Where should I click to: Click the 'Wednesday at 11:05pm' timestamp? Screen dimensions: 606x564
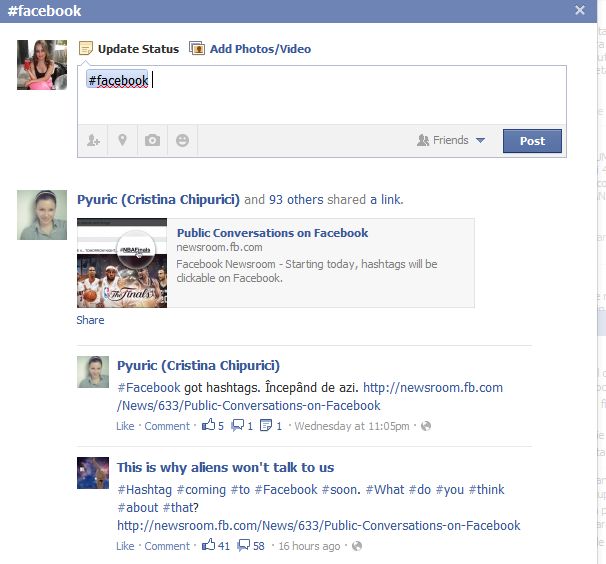[x=352, y=426]
